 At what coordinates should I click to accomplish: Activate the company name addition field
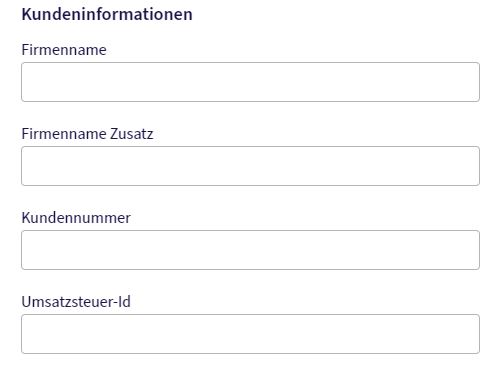point(250,166)
